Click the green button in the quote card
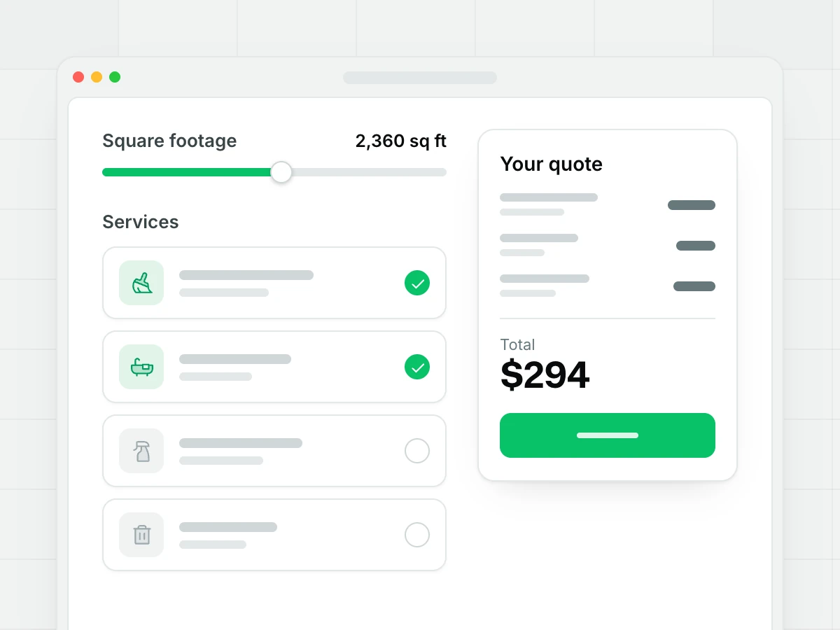840x630 pixels. click(x=608, y=435)
